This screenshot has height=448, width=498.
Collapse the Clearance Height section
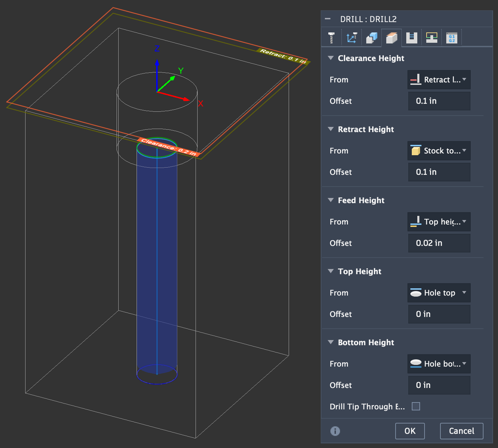tap(331, 58)
